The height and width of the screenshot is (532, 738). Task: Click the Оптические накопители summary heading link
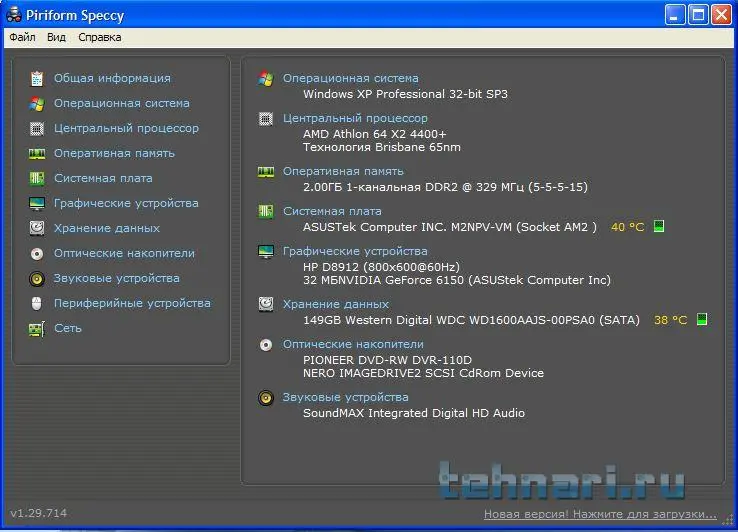[353, 344]
